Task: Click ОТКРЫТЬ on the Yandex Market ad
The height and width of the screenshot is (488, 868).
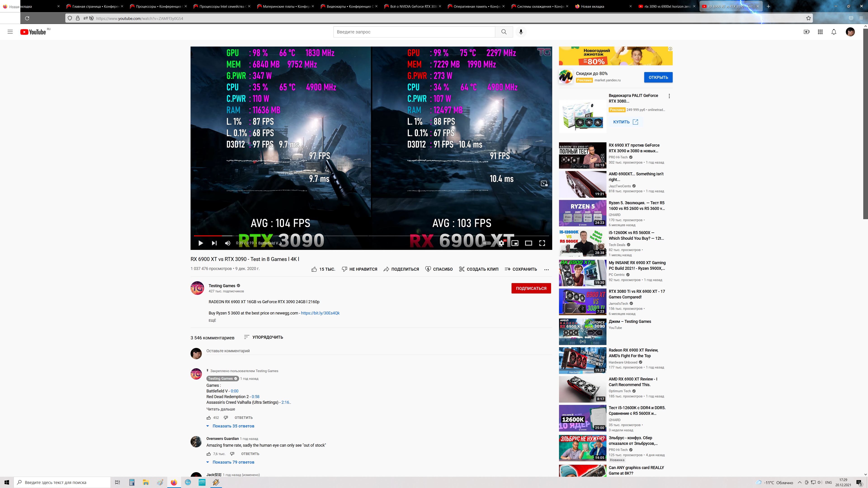Action: (658, 77)
